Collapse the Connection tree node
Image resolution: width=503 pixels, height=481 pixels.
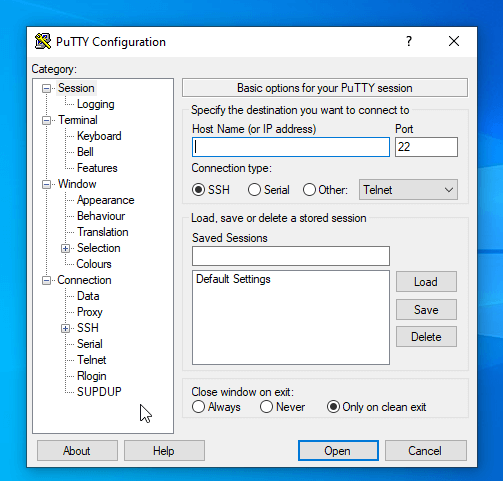pos(46,280)
